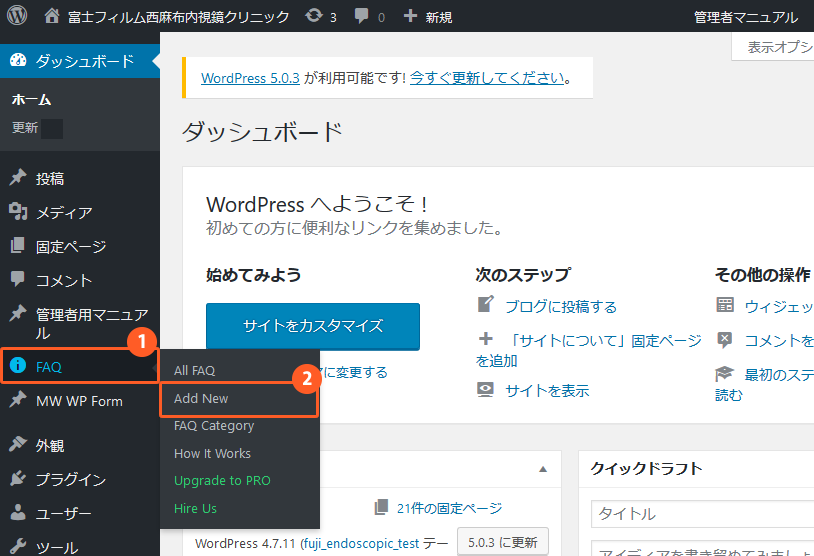This screenshot has height=556, width=814.
Task: Open サイトを表示 link
Action: point(547,391)
